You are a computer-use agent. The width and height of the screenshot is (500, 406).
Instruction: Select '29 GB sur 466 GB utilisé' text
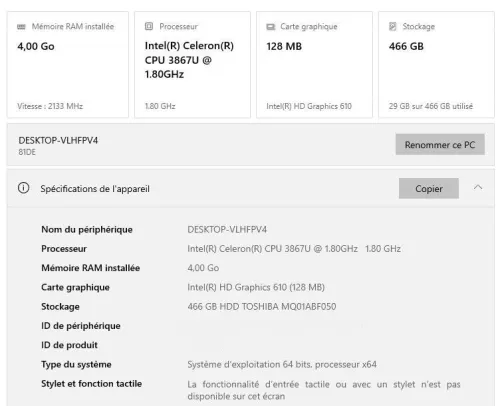[x=431, y=106]
